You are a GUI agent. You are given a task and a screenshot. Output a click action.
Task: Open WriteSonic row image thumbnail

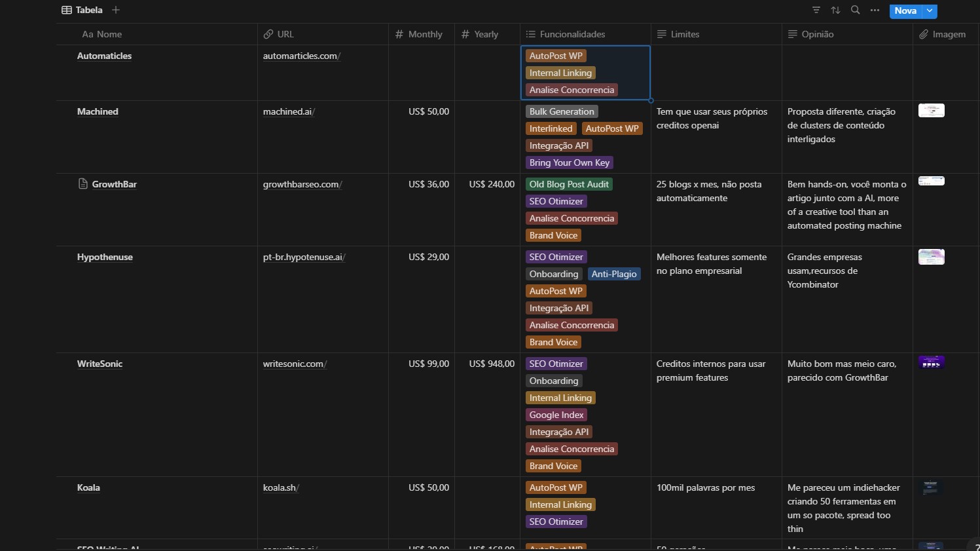[932, 362]
